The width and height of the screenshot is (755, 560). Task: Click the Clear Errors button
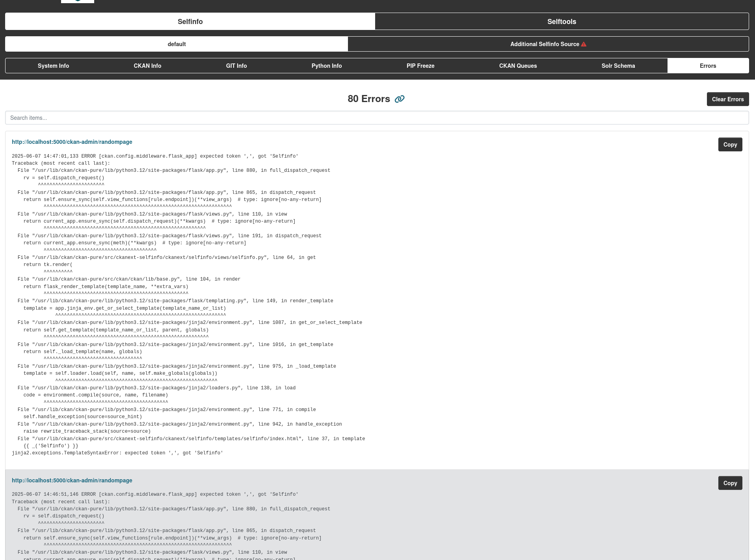[727, 99]
